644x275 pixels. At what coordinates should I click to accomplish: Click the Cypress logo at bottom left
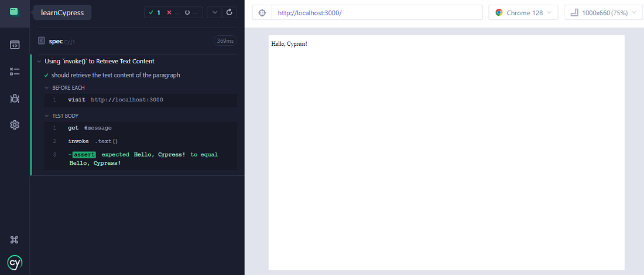coord(15,262)
